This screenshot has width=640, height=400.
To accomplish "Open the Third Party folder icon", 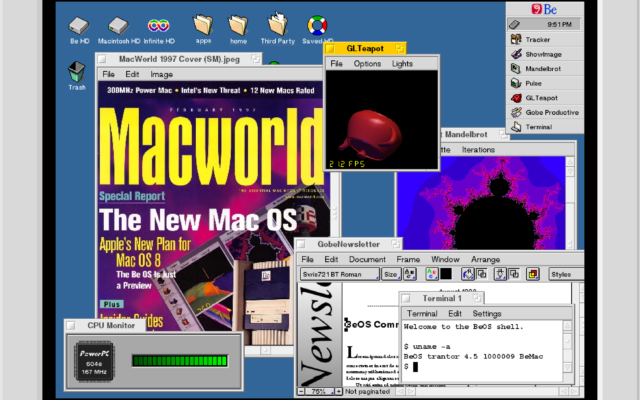I will click(278, 24).
